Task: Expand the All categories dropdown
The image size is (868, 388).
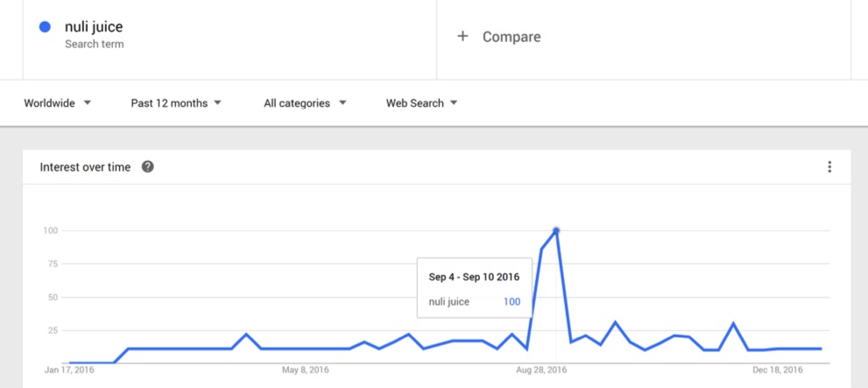Action: pos(305,103)
